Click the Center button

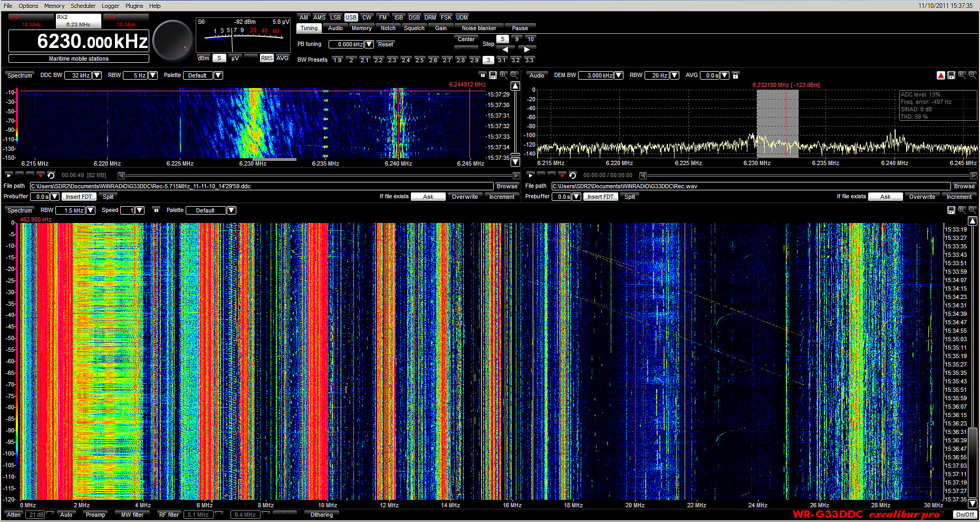(x=466, y=39)
